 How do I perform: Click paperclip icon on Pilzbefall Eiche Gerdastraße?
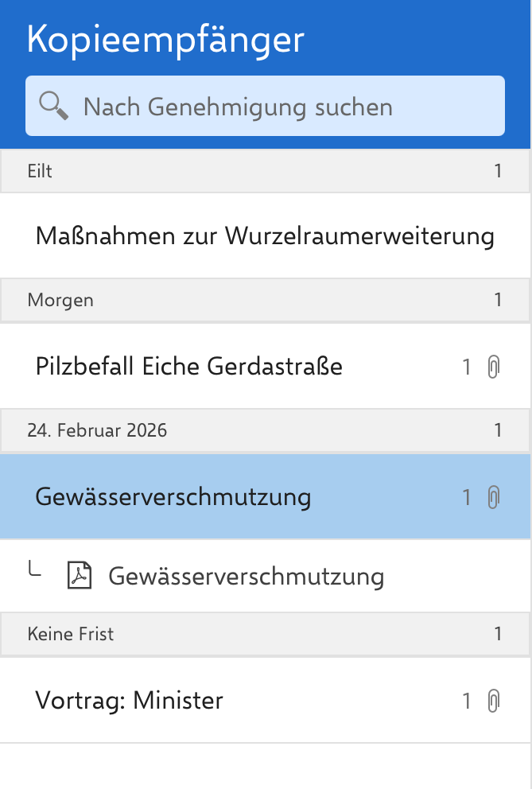point(493,367)
